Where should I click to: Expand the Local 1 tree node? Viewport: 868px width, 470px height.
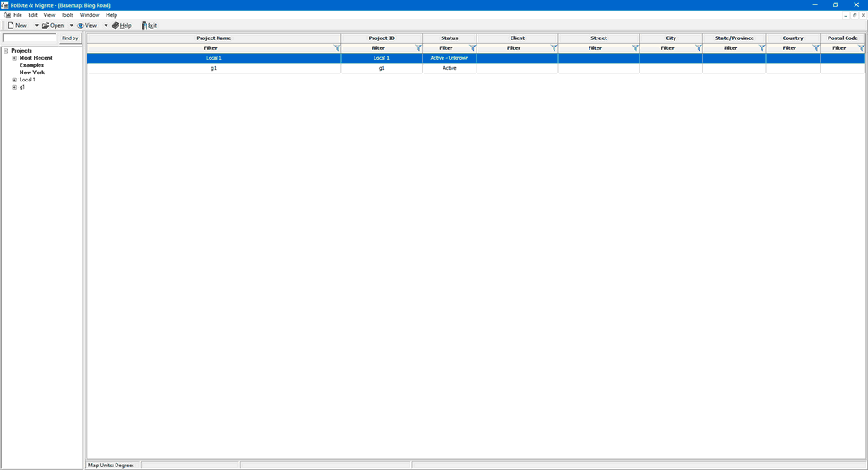(x=14, y=80)
